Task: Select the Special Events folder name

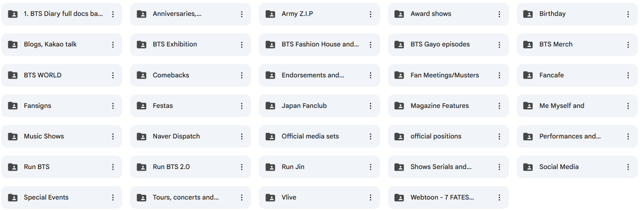Action: 46,198
